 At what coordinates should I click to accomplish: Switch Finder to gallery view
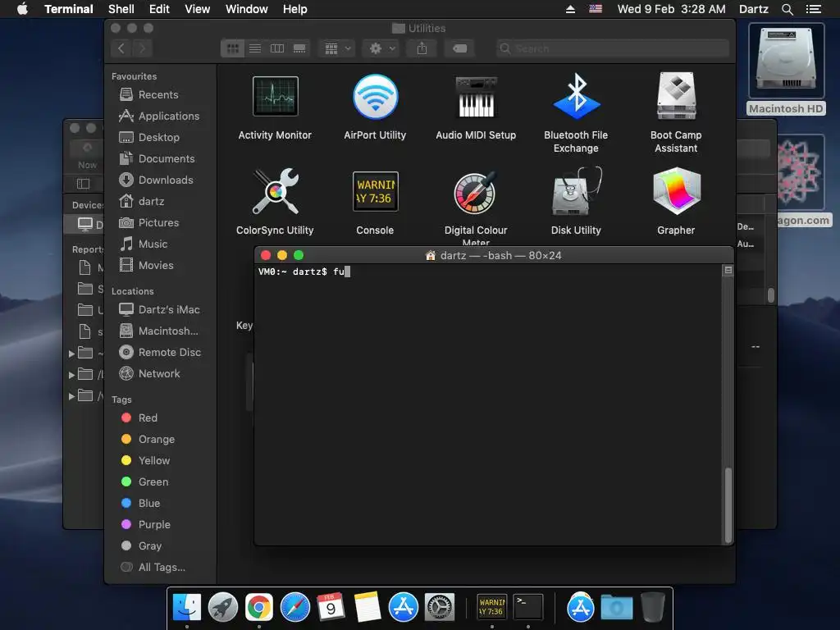coord(299,48)
